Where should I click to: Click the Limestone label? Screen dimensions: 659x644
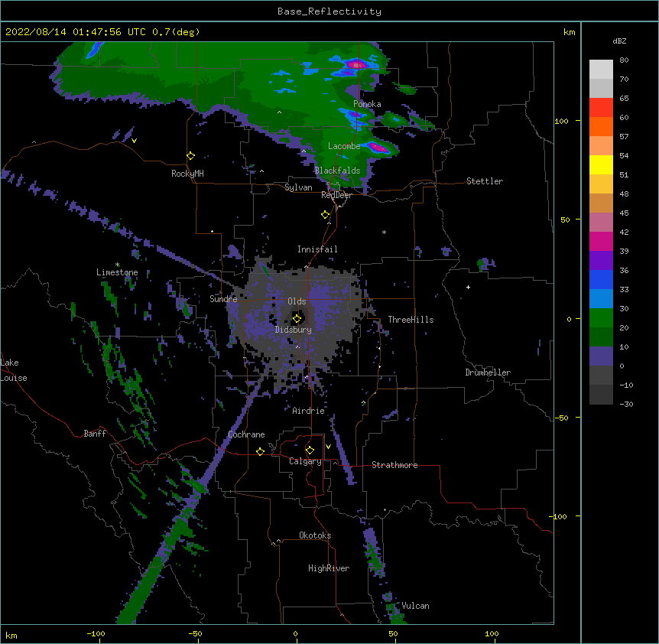pyautogui.click(x=117, y=272)
